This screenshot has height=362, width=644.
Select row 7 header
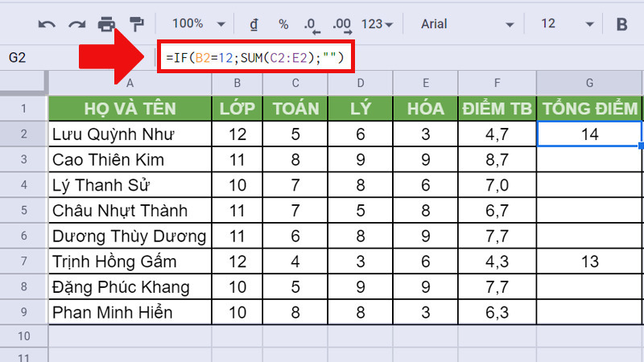(23, 262)
